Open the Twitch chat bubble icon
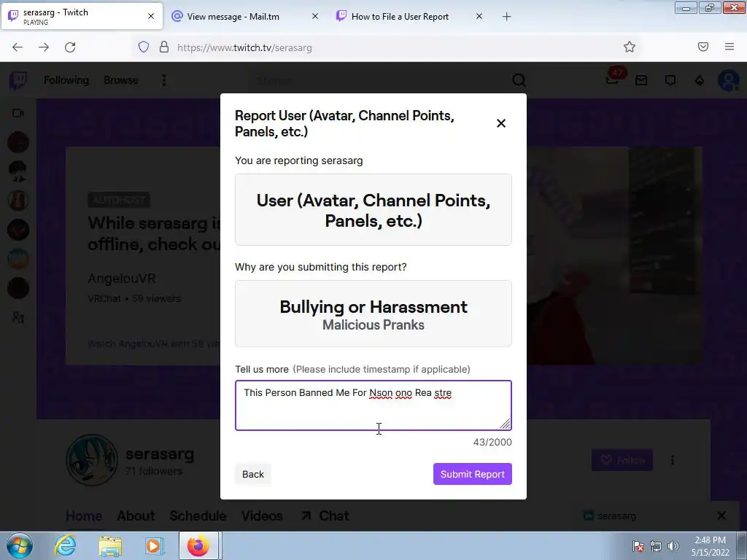This screenshot has height=560, width=747. pyautogui.click(x=670, y=80)
